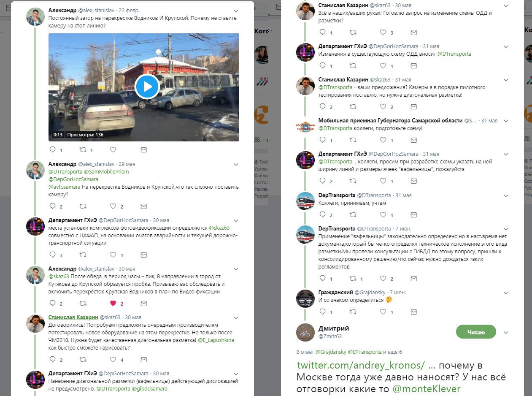Like Станислав Казарин's 'Договорились!' tweet
The height and width of the screenshot is (396, 532).
pos(113,360)
